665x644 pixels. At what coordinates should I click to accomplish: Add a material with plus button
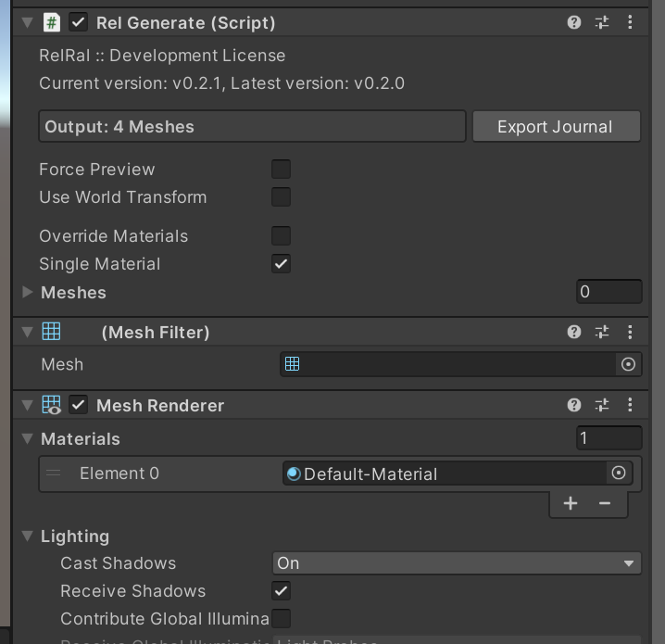pyautogui.click(x=571, y=503)
